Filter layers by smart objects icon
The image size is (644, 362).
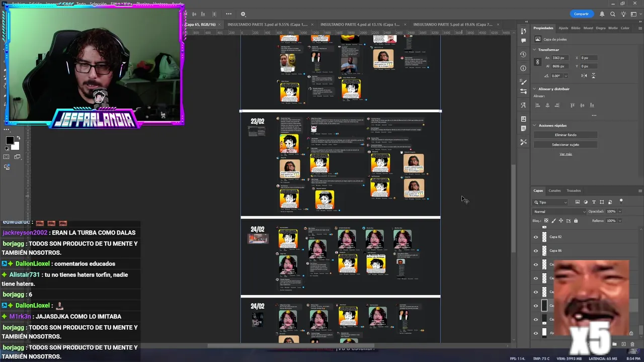click(x=610, y=202)
